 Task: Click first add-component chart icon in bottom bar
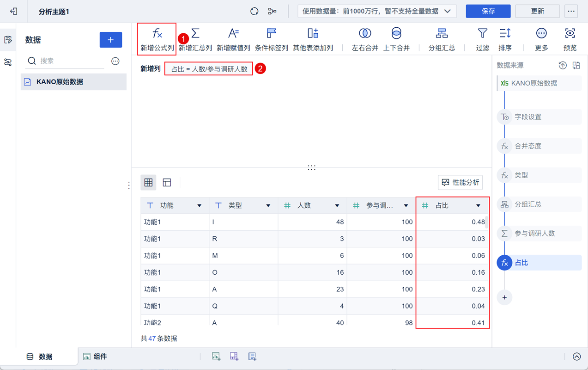(x=216, y=356)
